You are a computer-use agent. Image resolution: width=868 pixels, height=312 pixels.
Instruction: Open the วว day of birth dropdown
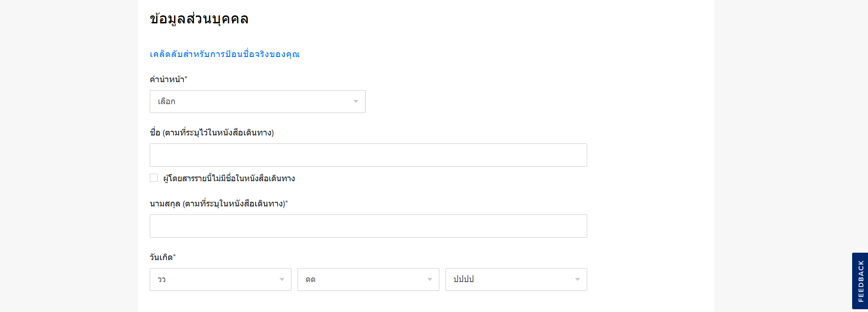point(220,279)
